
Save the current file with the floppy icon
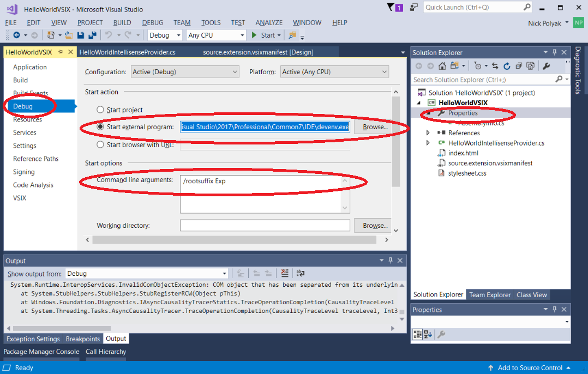coord(81,35)
